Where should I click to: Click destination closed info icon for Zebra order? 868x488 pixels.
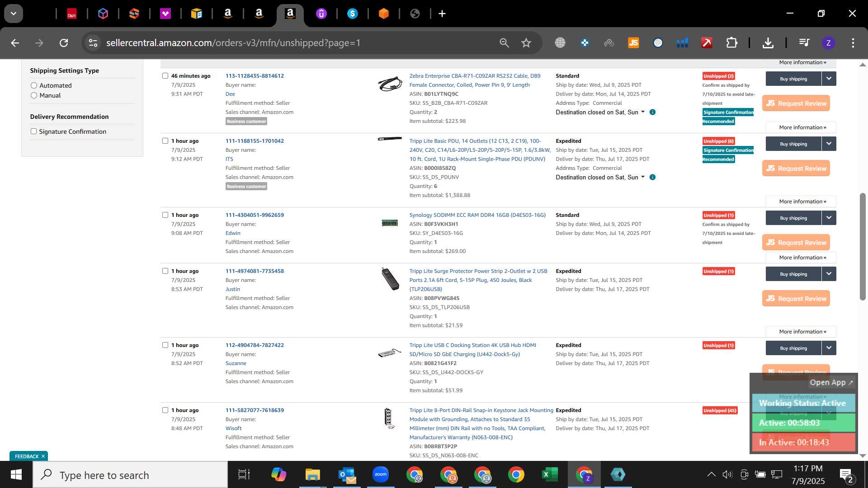(652, 112)
